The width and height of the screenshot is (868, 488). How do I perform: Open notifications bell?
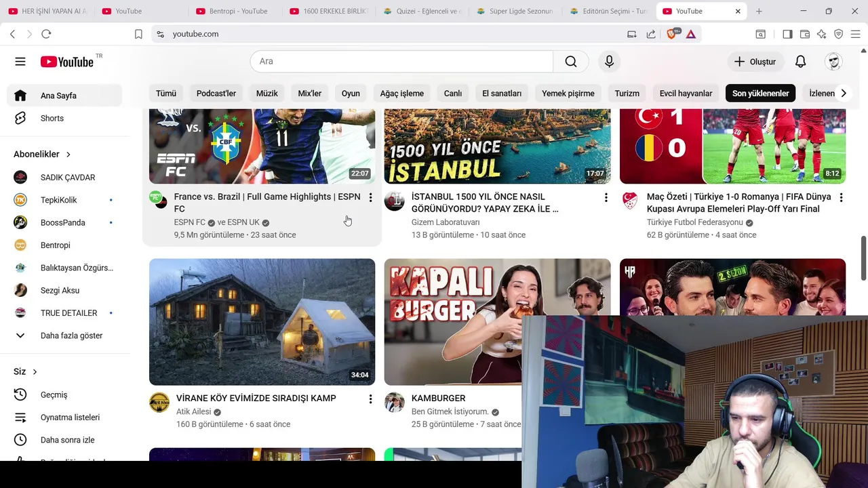(x=800, y=62)
